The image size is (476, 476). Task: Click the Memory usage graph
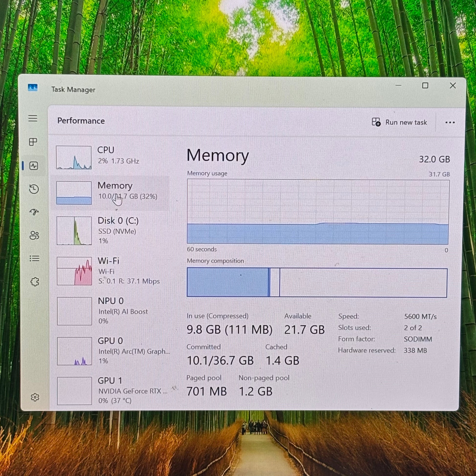click(x=318, y=212)
